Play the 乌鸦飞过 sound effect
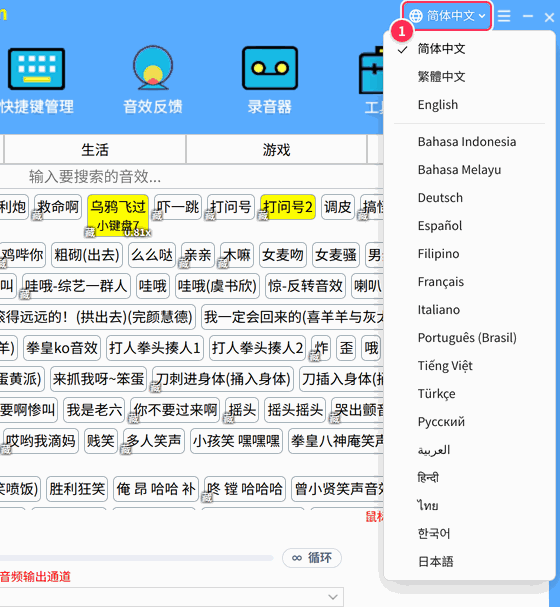560x607 pixels. pyautogui.click(x=118, y=215)
